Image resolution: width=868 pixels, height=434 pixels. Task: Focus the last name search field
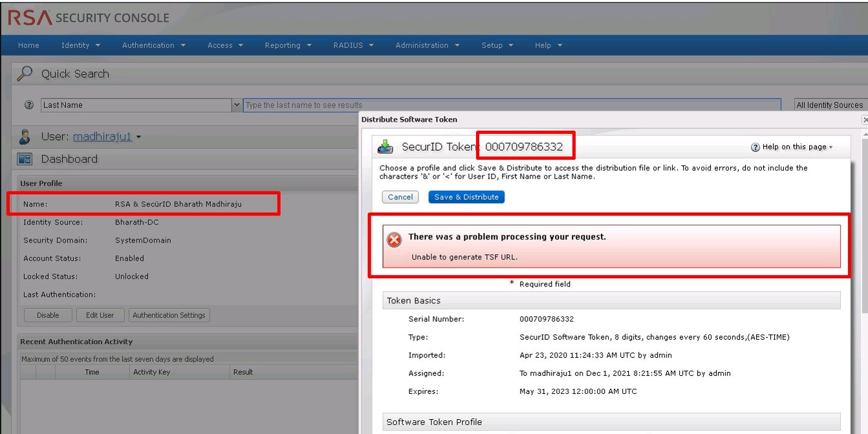point(512,105)
